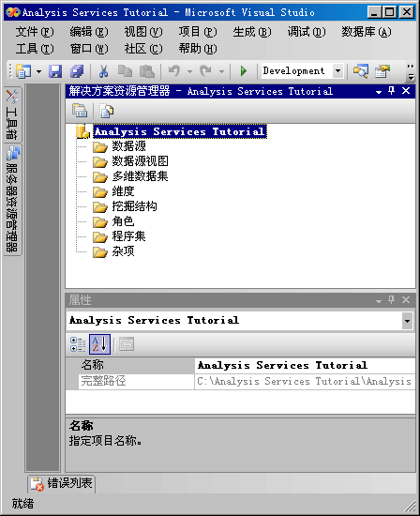This screenshot has width=420, height=516.
Task: Click the Save All toolbar icon
Action: pyautogui.click(x=77, y=71)
